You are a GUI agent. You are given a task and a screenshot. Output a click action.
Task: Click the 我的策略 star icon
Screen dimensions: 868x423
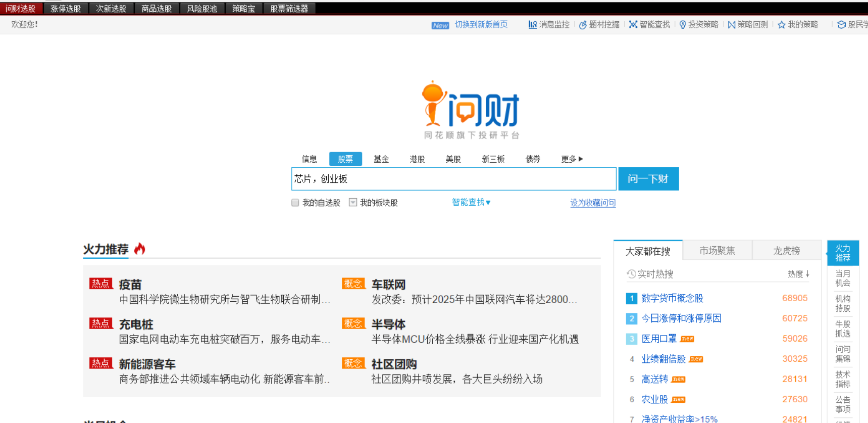pyautogui.click(x=781, y=25)
